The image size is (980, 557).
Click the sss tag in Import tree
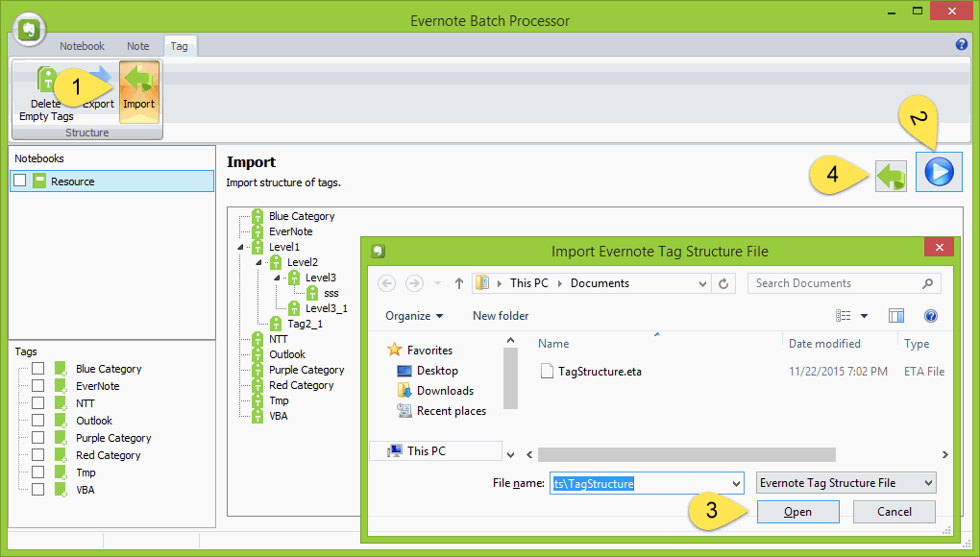(x=331, y=293)
